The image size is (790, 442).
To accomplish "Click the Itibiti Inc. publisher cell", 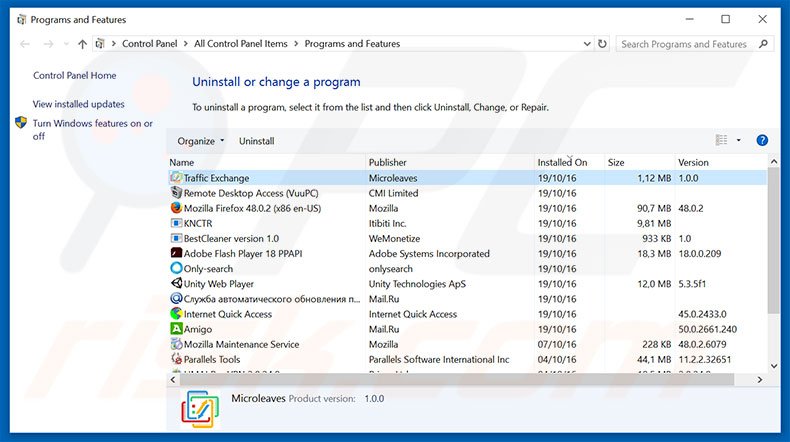I will pyautogui.click(x=387, y=223).
